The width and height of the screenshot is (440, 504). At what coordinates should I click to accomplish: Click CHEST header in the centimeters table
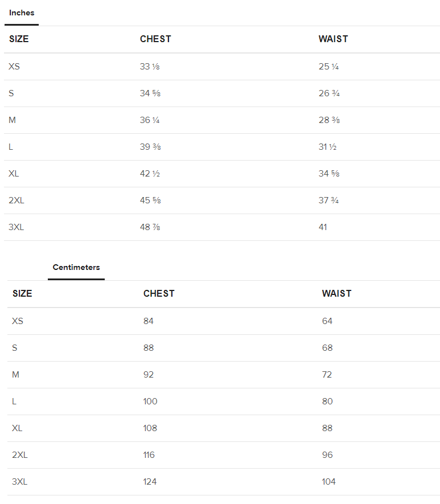[159, 294]
